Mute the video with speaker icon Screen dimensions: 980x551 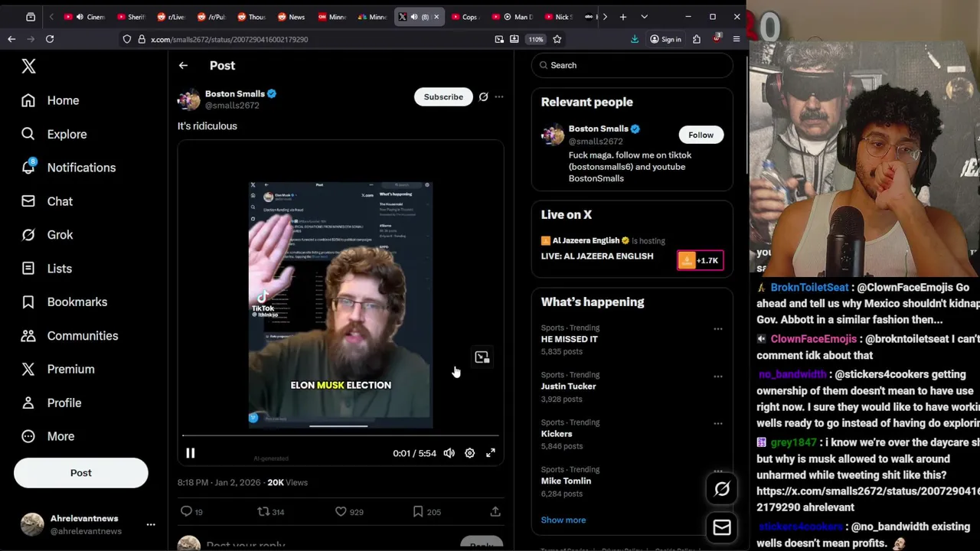pos(449,453)
